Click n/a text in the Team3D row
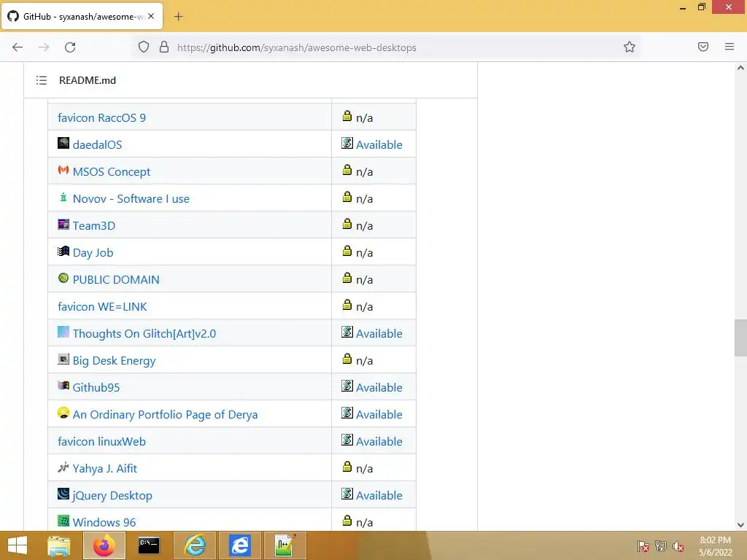The height and width of the screenshot is (560, 747). tap(365, 226)
